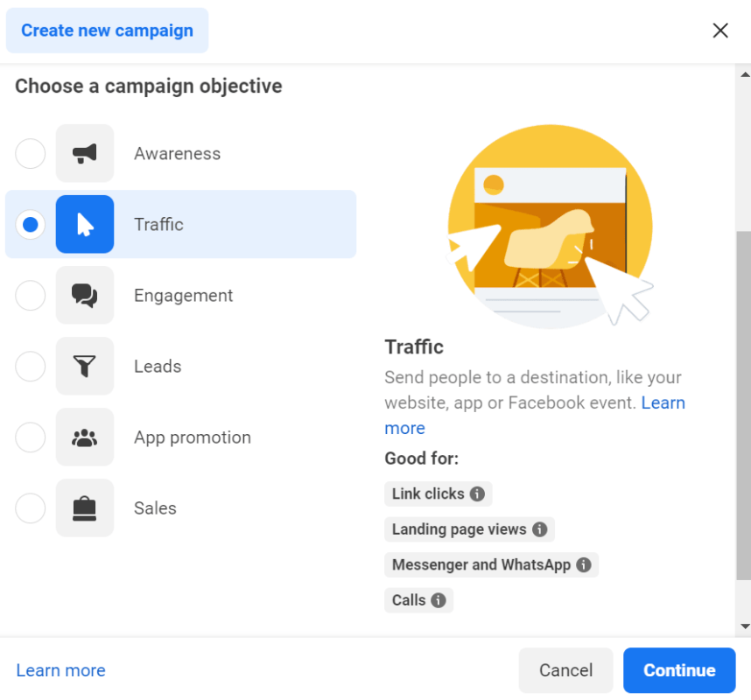Close the Create new campaign dialog

719,30
